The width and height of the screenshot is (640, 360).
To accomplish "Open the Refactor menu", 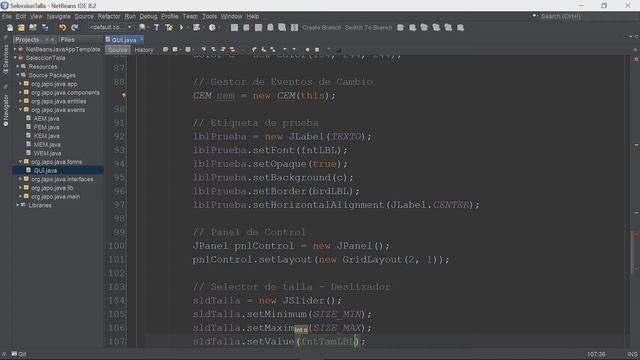I will click(x=109, y=16).
